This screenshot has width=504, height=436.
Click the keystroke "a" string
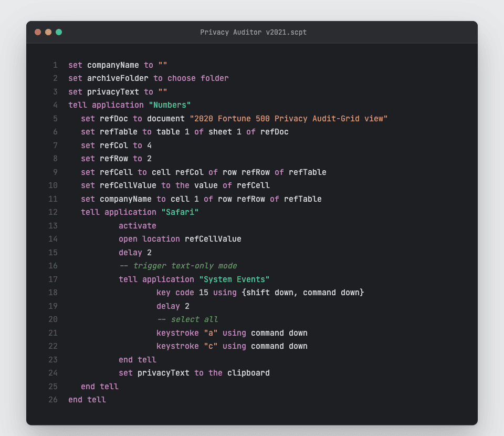pos(211,333)
